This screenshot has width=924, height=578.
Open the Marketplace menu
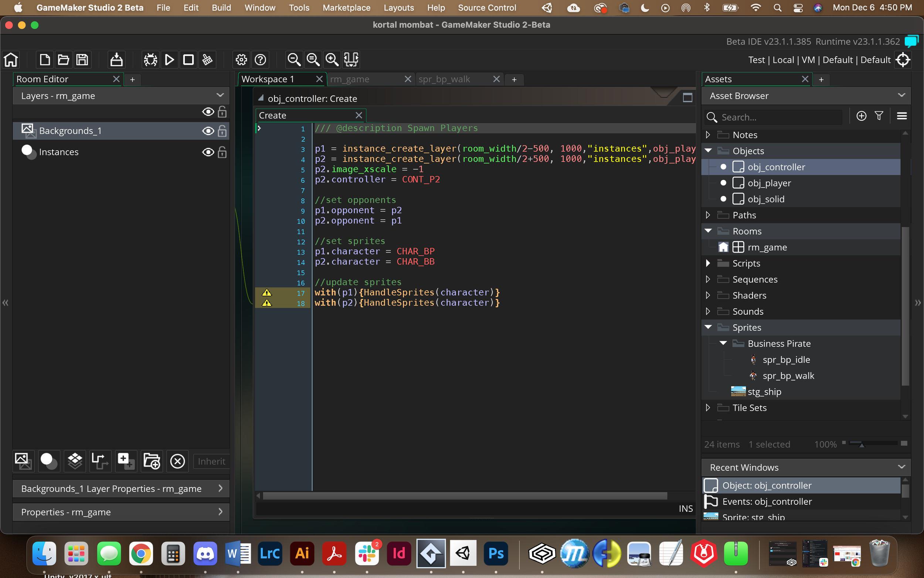(x=346, y=8)
